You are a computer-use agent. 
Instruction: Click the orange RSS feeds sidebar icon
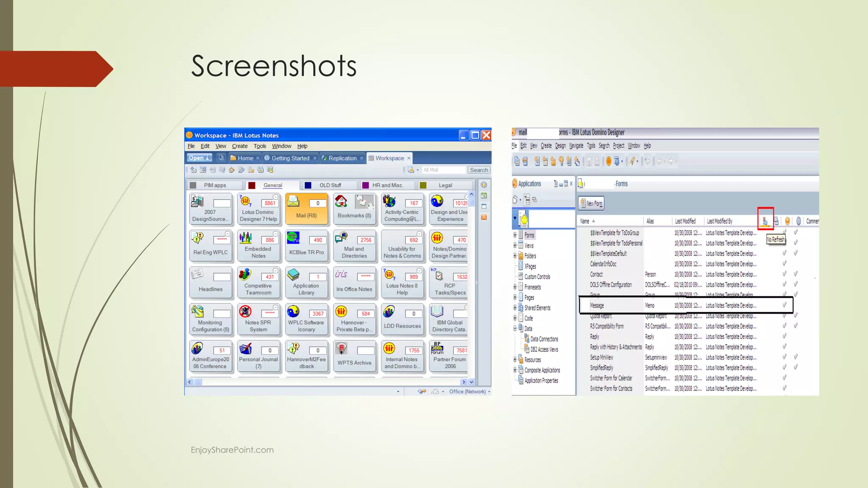point(484,217)
